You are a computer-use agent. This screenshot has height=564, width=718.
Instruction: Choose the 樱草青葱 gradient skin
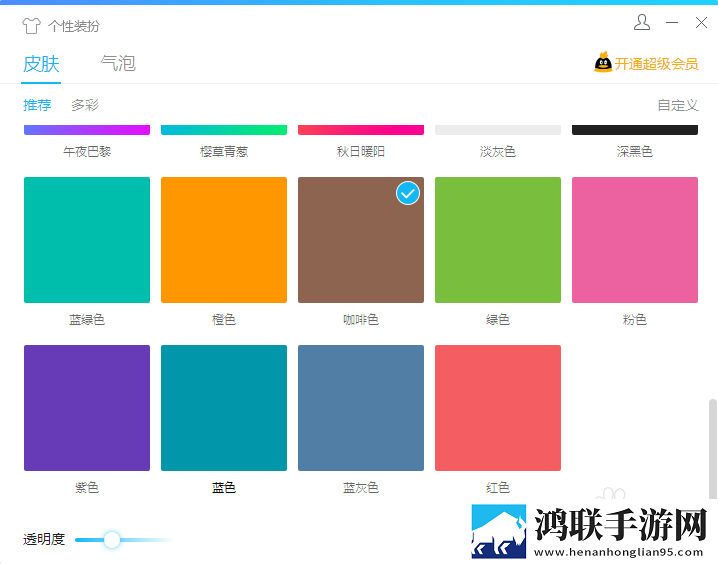[224, 130]
